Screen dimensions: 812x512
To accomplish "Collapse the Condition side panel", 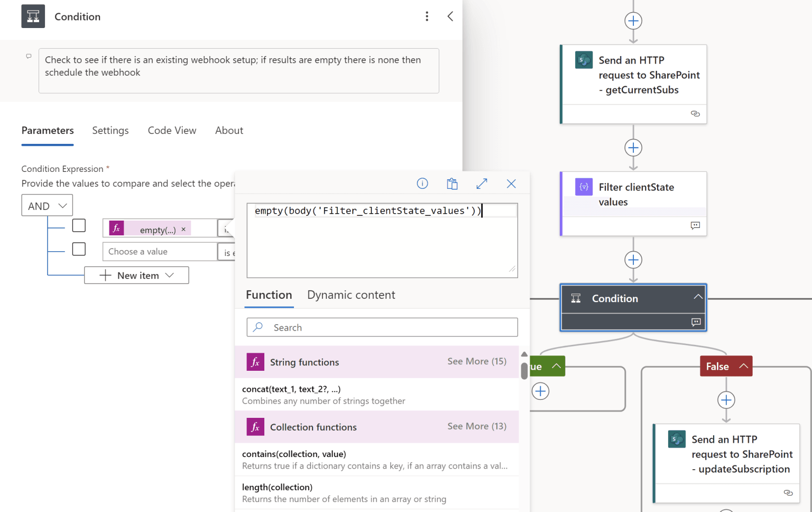I will pos(450,16).
